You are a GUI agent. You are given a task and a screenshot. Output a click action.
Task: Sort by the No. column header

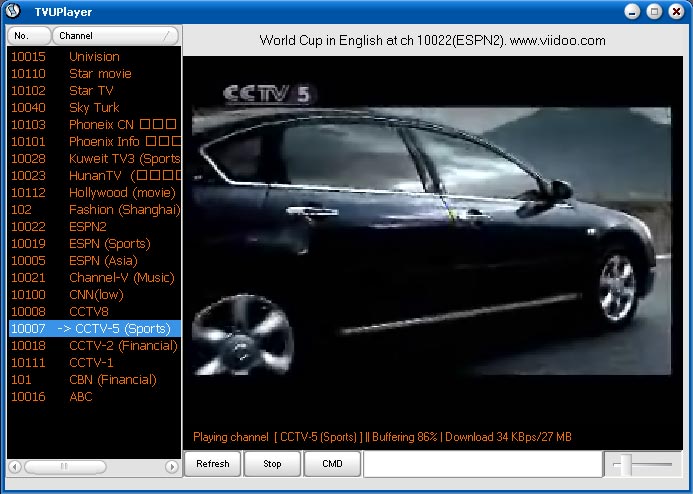(x=28, y=35)
